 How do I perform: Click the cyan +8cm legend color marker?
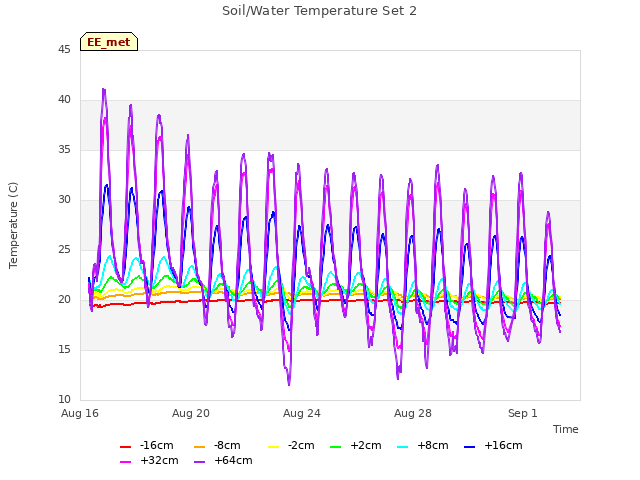coord(402,447)
